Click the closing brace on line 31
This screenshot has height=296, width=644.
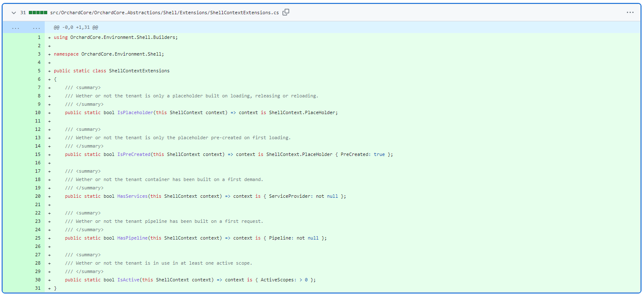[55, 288]
